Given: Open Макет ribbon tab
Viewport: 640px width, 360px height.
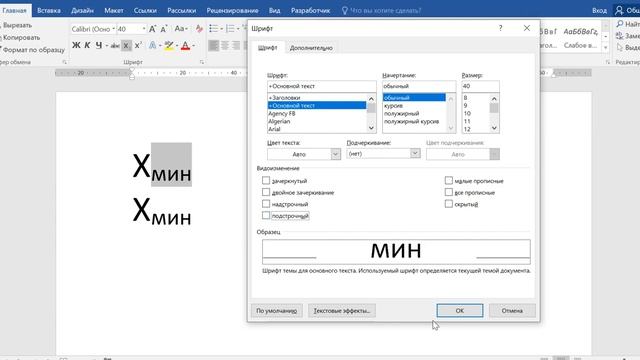Looking at the screenshot, I should point(113,11).
